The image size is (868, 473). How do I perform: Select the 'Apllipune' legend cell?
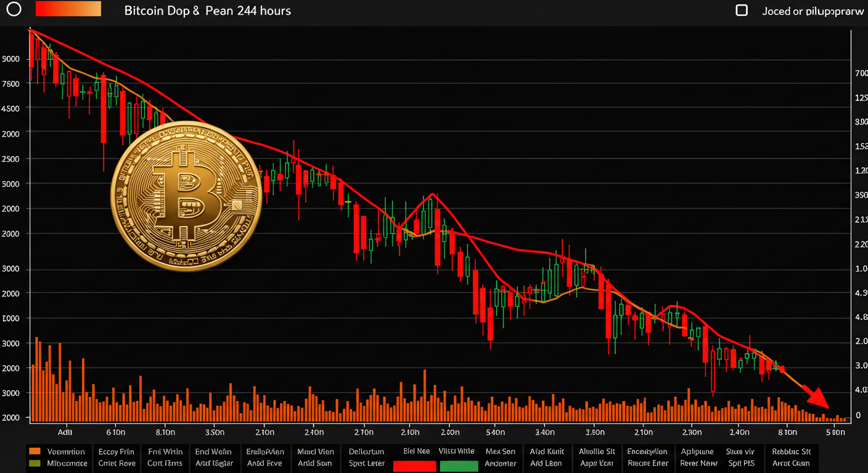click(698, 458)
